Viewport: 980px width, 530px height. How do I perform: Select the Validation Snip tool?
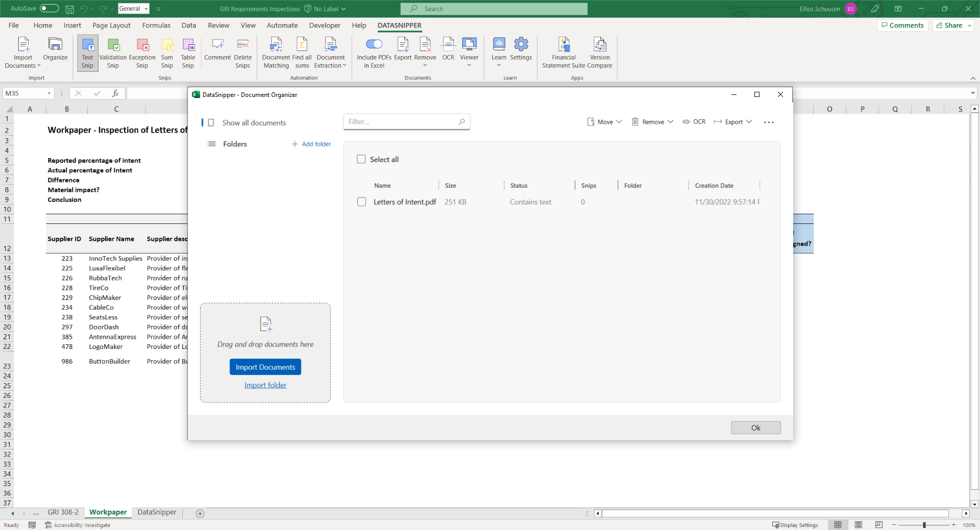coord(113,53)
